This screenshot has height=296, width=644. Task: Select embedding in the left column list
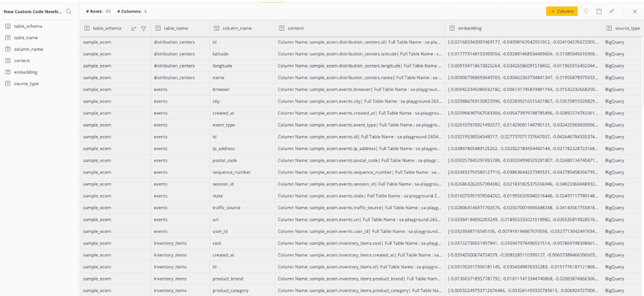click(26, 72)
